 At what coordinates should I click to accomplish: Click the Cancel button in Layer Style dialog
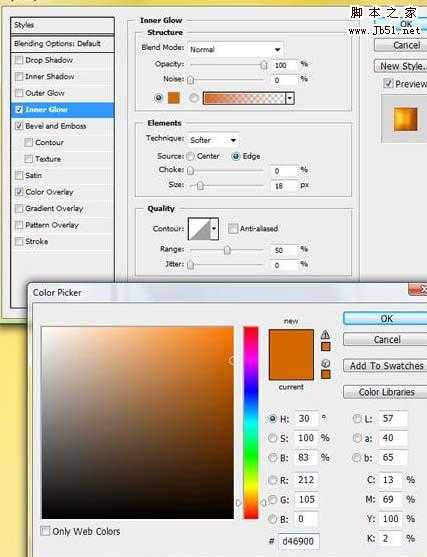click(x=401, y=45)
